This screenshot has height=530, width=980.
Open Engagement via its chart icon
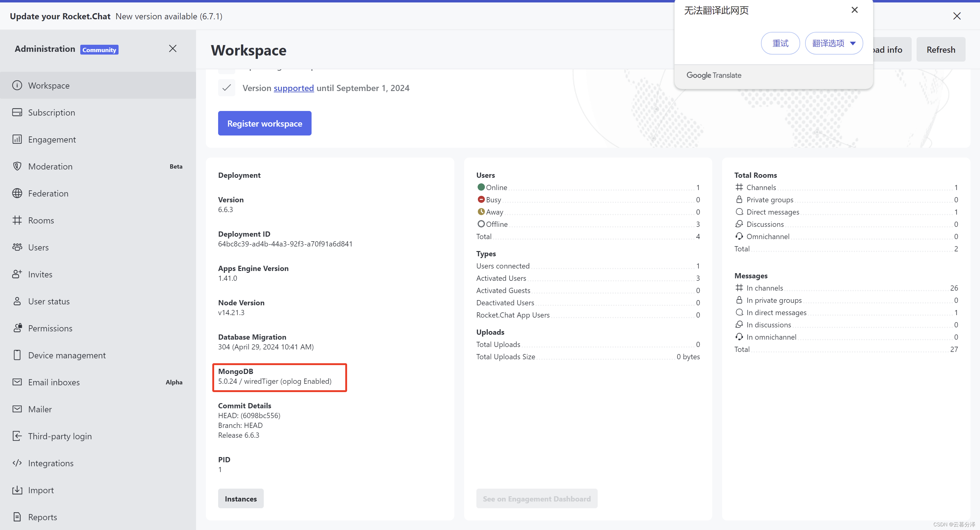point(17,139)
